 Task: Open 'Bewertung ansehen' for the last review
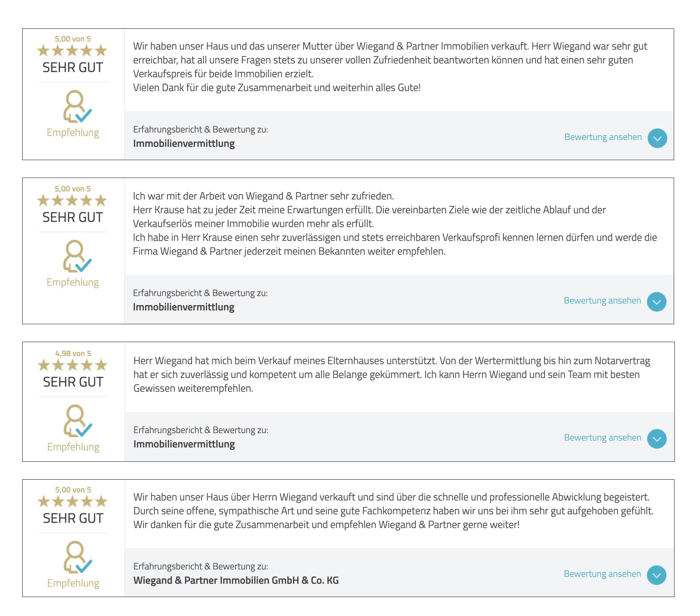click(602, 574)
